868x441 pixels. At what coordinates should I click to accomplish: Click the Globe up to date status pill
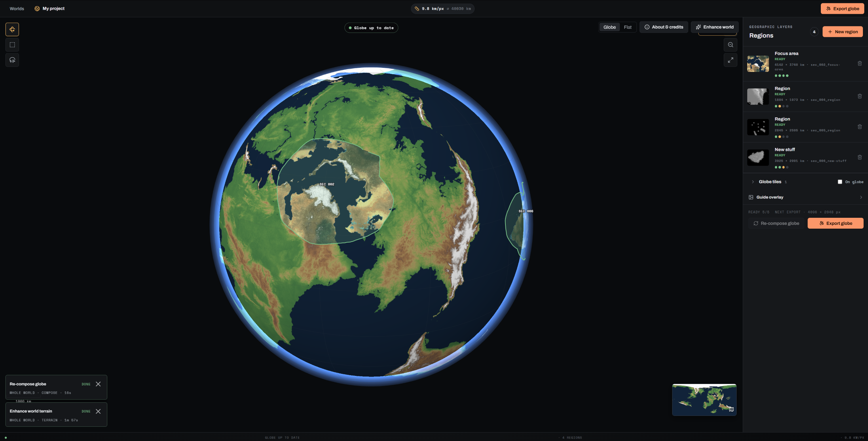(x=371, y=28)
